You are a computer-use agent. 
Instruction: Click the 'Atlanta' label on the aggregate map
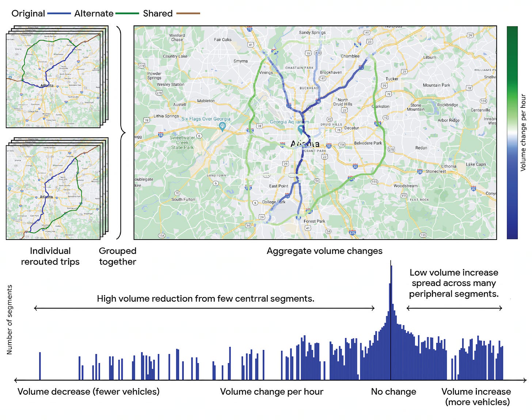click(x=305, y=144)
